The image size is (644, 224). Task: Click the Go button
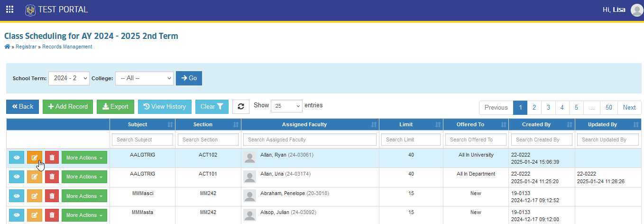pos(189,78)
